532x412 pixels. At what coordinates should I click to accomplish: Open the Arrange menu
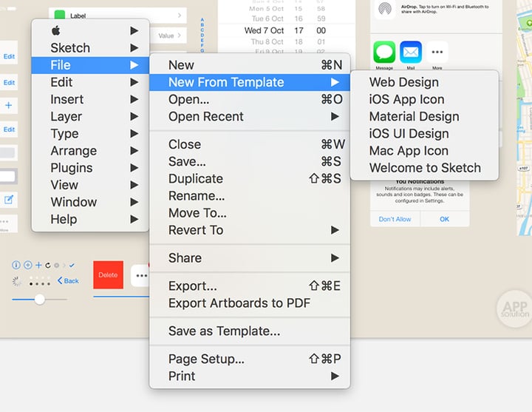90,150
